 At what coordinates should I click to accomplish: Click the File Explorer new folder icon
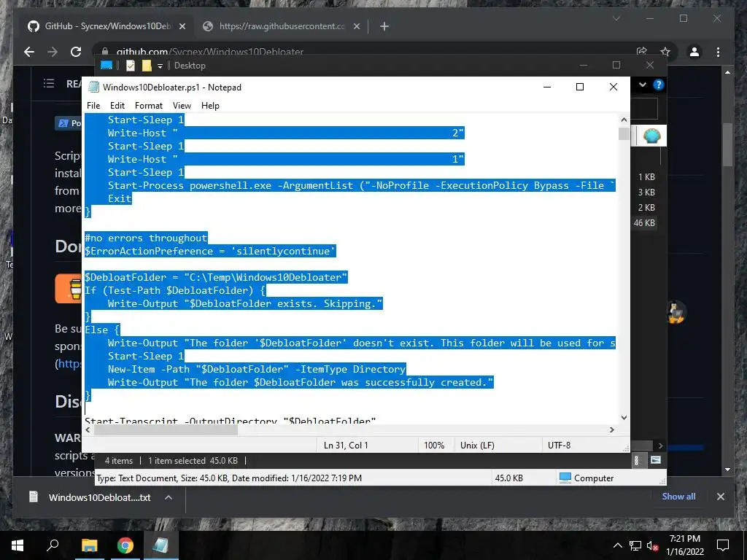pyautogui.click(x=147, y=66)
